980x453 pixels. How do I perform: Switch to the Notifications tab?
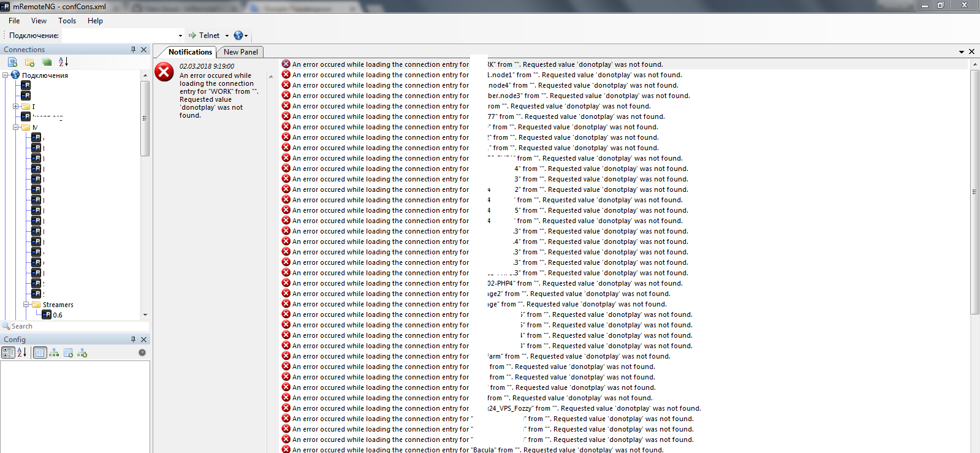[190, 52]
